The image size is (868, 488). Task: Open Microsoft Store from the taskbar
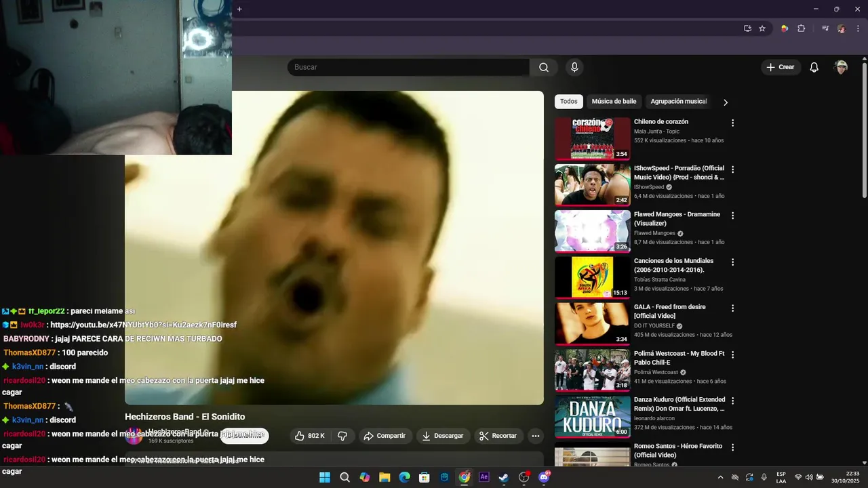coord(425,477)
